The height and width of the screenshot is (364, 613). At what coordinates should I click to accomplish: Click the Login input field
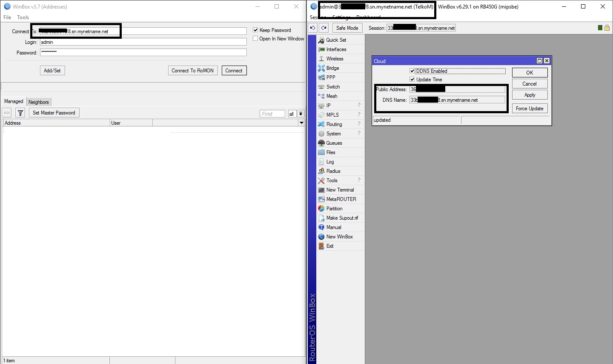[143, 42]
